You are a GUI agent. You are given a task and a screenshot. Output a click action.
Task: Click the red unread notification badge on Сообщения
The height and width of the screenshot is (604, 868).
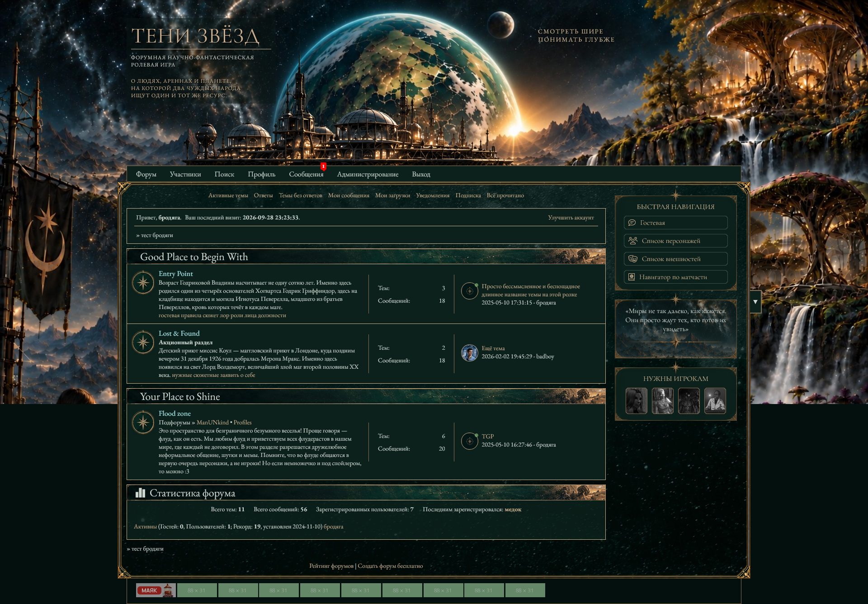point(323,166)
